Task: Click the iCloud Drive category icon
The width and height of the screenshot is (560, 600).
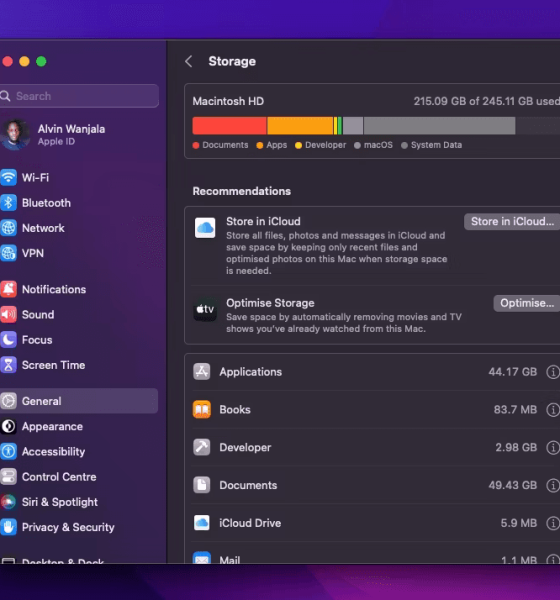Action: click(x=202, y=523)
